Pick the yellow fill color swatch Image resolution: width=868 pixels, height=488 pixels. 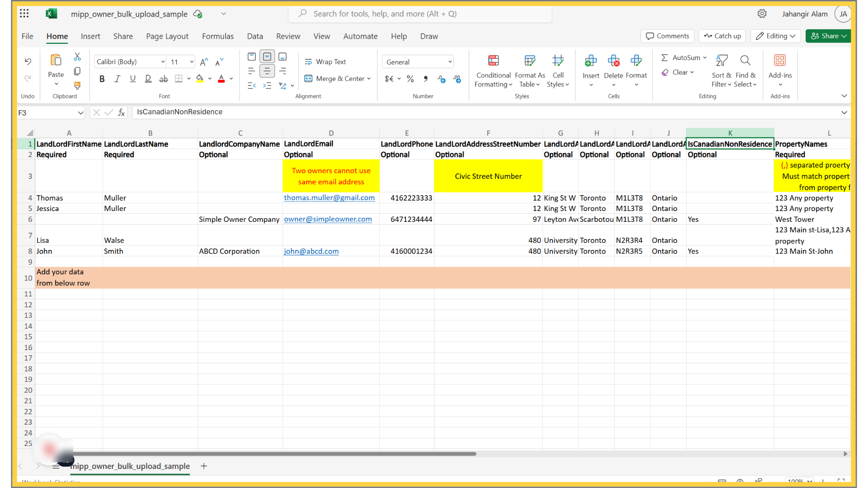(200, 79)
